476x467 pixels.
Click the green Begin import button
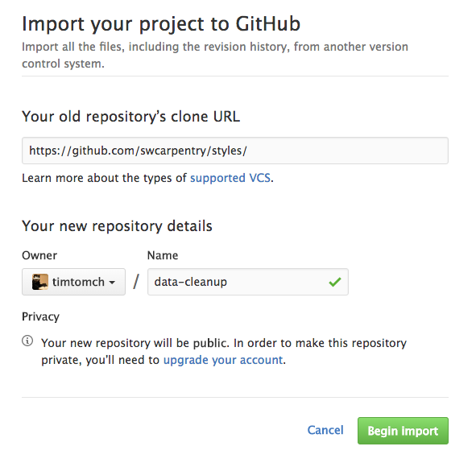click(x=403, y=431)
